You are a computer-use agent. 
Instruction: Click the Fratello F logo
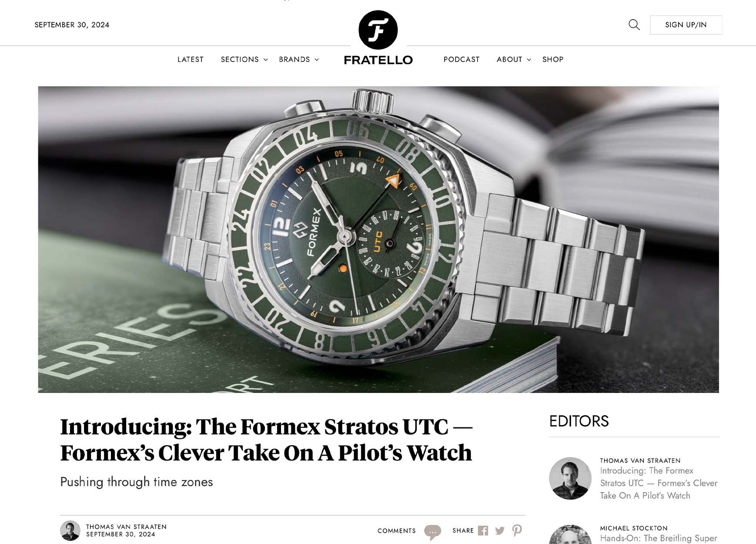(378, 30)
